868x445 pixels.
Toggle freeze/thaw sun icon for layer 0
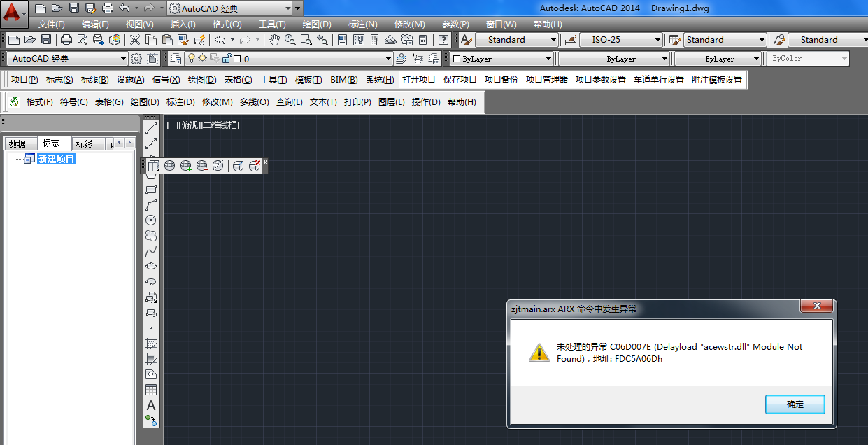click(202, 59)
